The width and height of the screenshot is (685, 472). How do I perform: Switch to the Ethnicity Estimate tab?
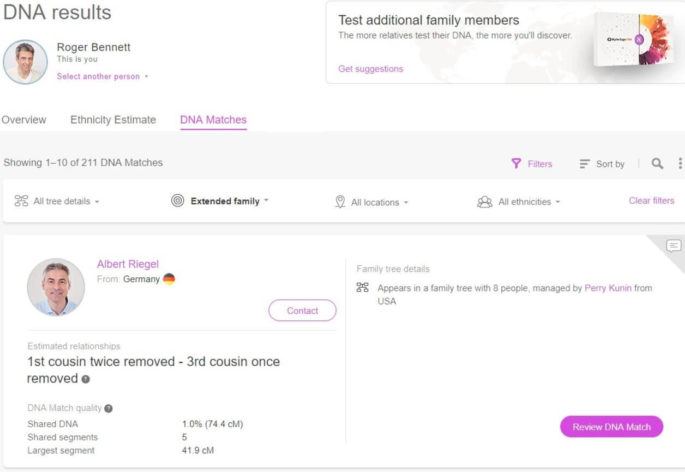click(x=113, y=120)
